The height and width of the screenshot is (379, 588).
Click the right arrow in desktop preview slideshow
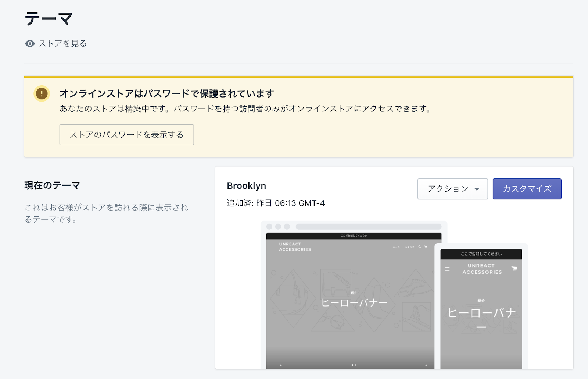426,365
